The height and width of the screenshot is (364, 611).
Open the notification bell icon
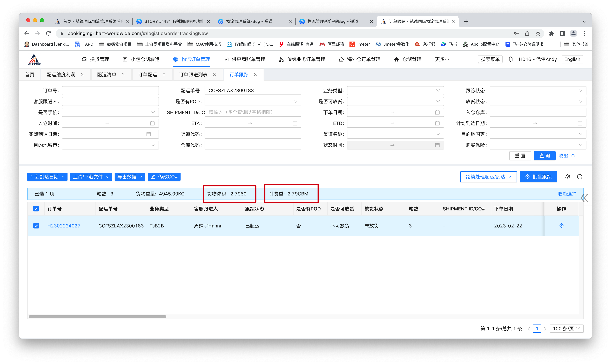pyautogui.click(x=511, y=59)
